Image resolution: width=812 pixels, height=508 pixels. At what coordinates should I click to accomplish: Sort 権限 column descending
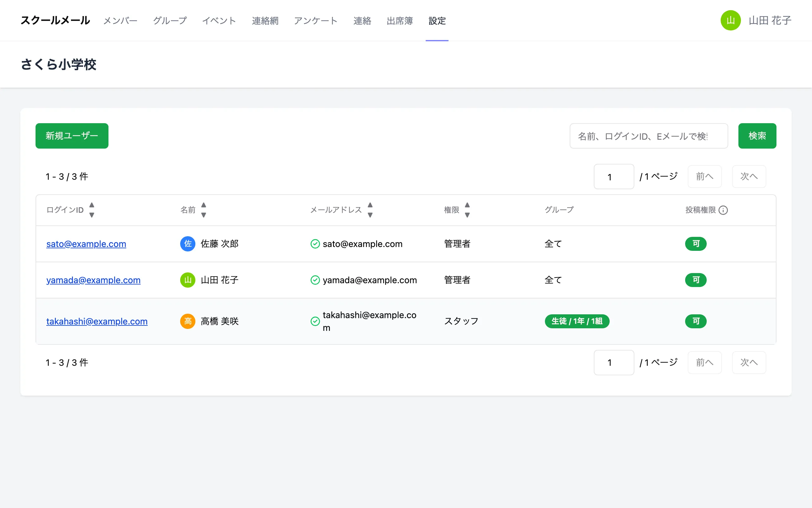click(467, 215)
